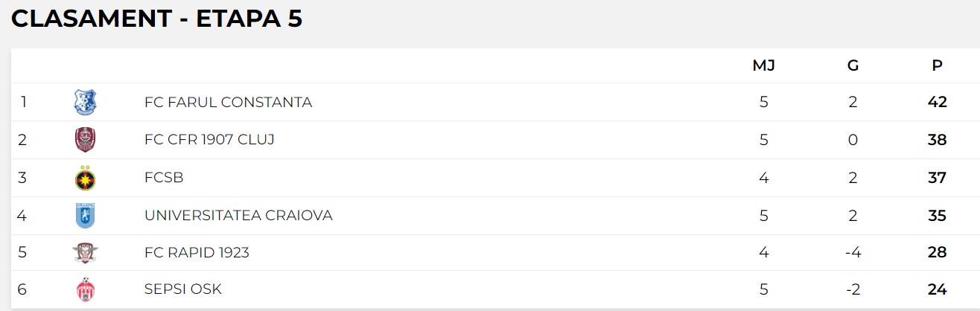Open the FC FARUL CONSTANTA team link

pyautogui.click(x=228, y=102)
